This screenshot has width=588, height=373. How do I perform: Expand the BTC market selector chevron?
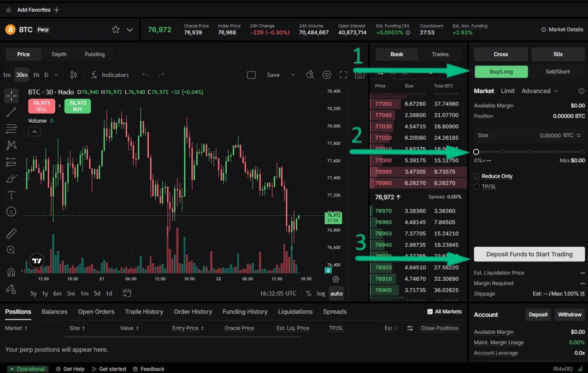tap(130, 30)
